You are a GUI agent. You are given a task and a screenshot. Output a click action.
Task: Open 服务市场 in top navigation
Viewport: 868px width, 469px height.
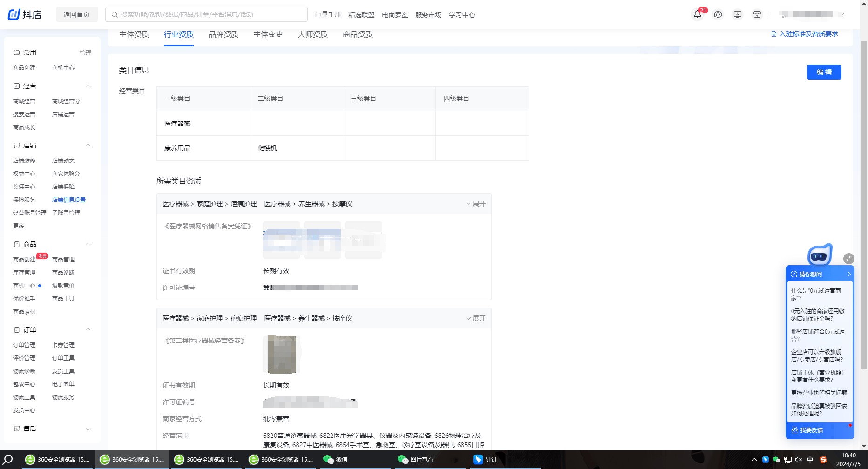point(428,15)
